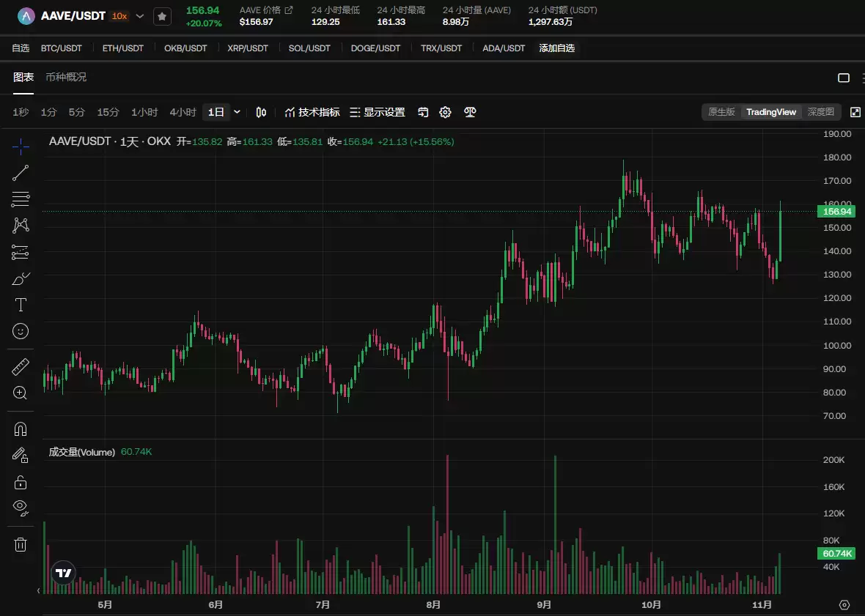Viewport: 865px width, 616px height.
Task: Select the BTC/USDT watchlist tab
Action: pos(62,48)
